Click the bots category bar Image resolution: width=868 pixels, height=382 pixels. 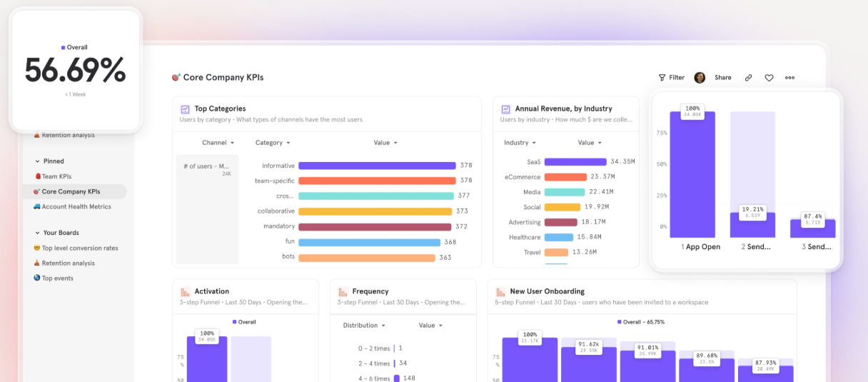point(367,257)
